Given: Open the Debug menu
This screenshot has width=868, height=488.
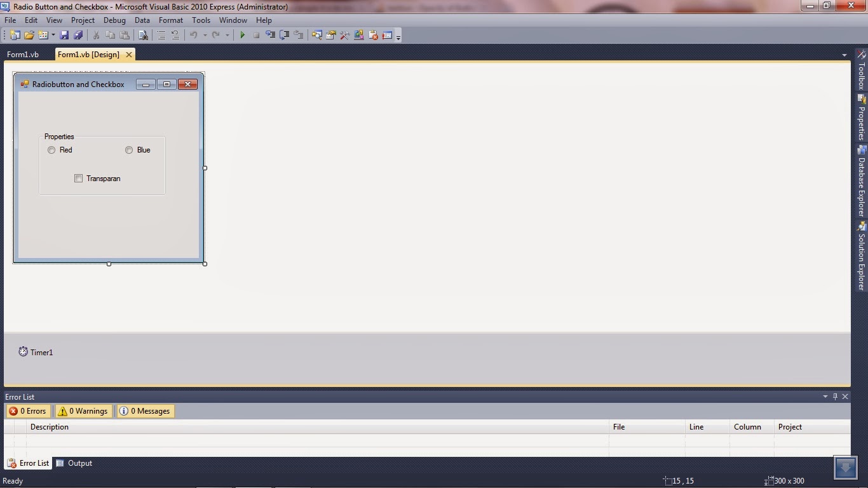Looking at the screenshot, I should pyautogui.click(x=114, y=20).
